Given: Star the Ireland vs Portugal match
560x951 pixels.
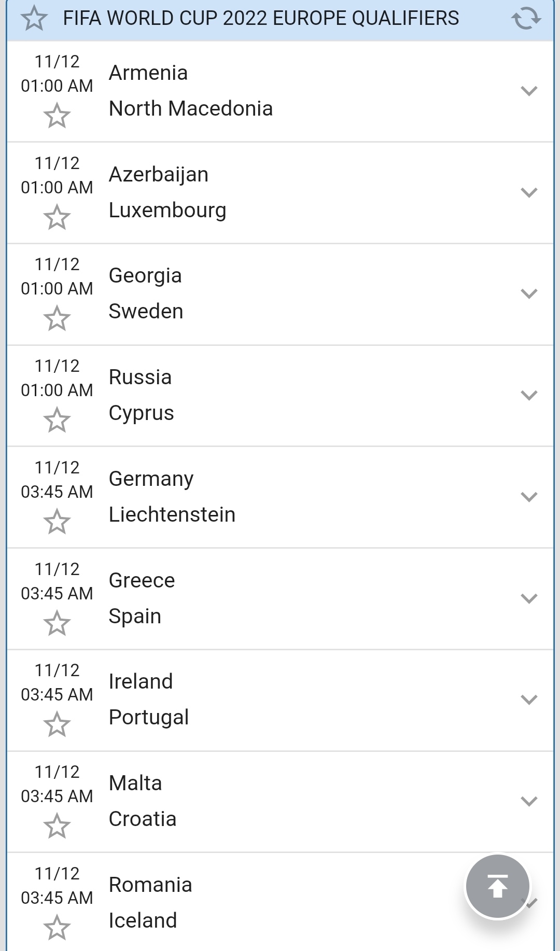Looking at the screenshot, I should (57, 724).
